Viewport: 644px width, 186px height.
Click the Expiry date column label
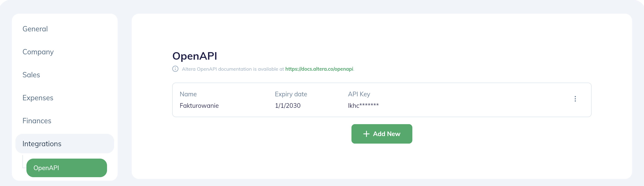291,94
